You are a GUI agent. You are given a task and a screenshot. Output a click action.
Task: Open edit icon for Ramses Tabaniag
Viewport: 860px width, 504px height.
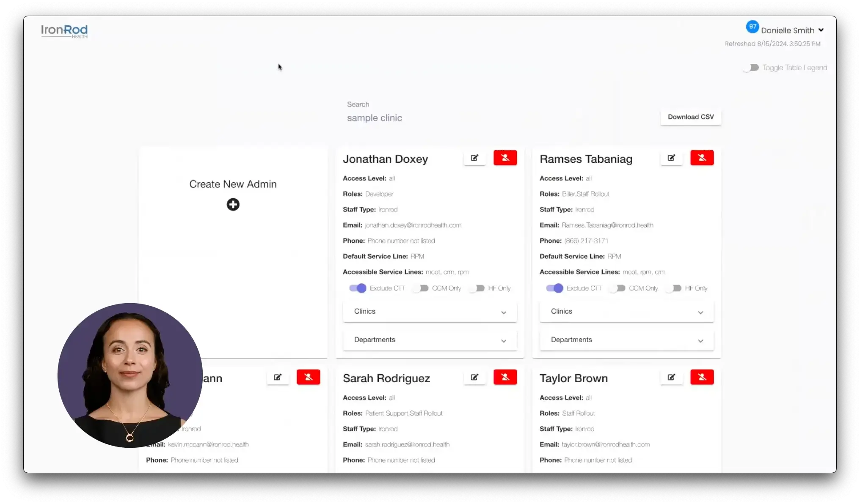671,158
